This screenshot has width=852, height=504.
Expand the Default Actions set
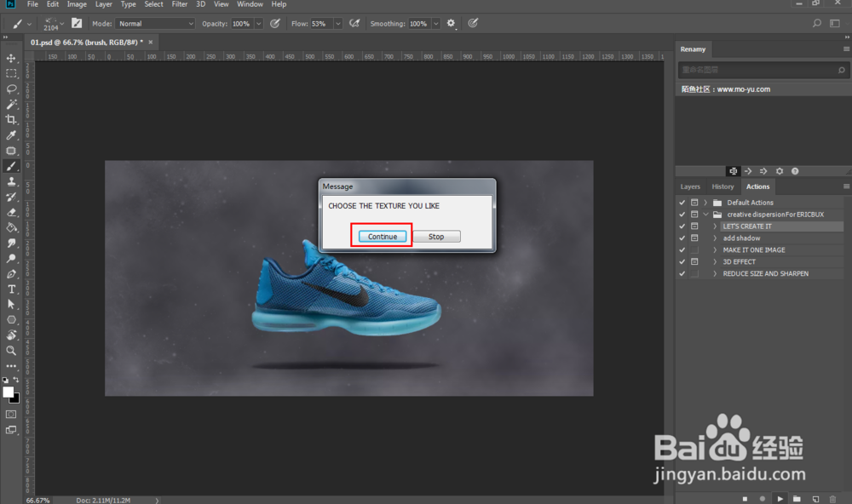pos(705,203)
